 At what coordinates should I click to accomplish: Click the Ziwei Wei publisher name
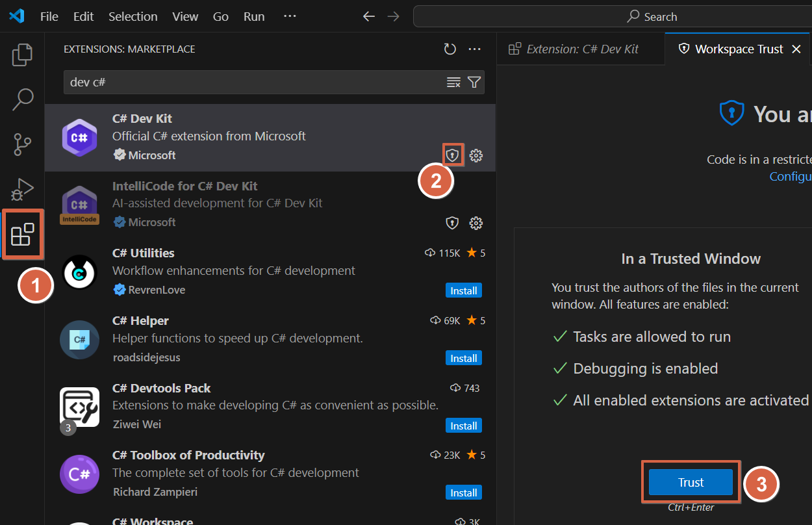point(136,424)
